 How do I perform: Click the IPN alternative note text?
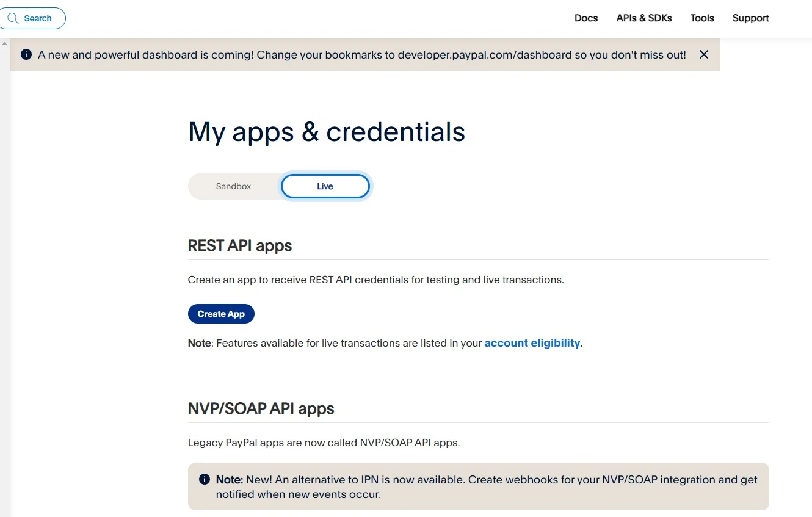pyautogui.click(x=487, y=486)
